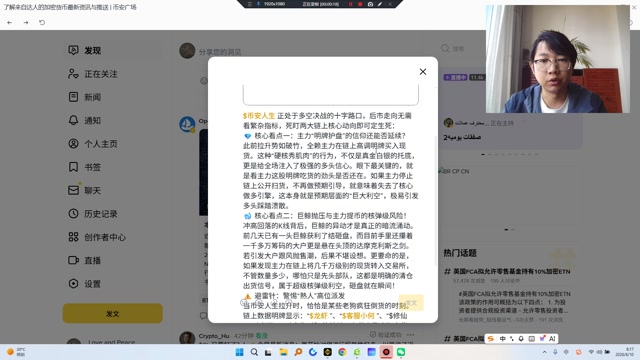Image resolution: width=640 pixels, height=360 pixels.
Task: Click the 直播中 live badge
Action: [x=455, y=77]
